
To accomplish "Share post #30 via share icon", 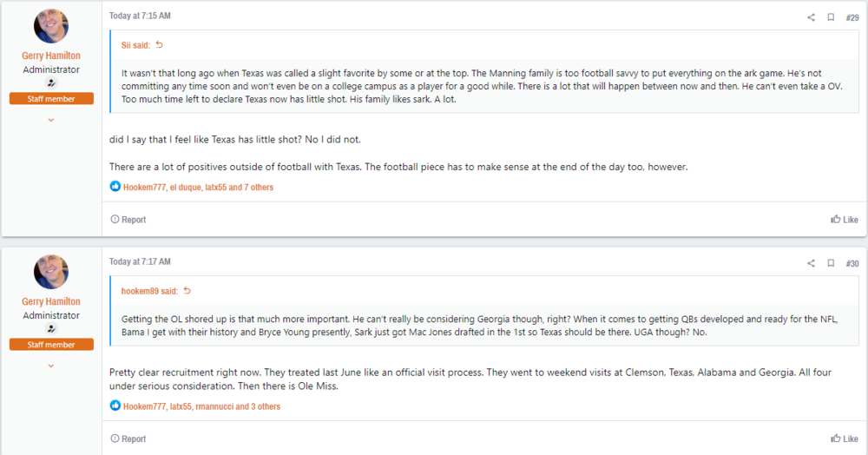I will click(x=811, y=263).
